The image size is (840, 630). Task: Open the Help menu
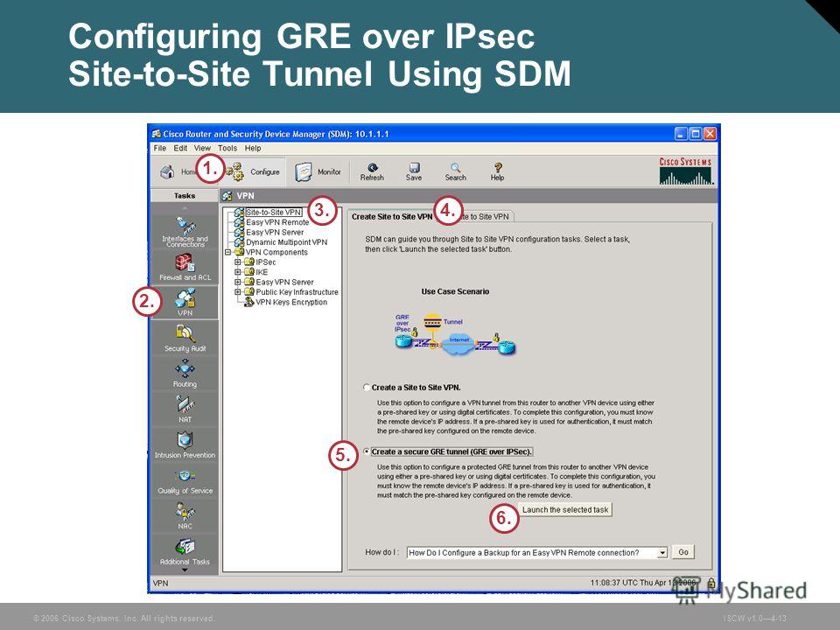tap(253, 149)
